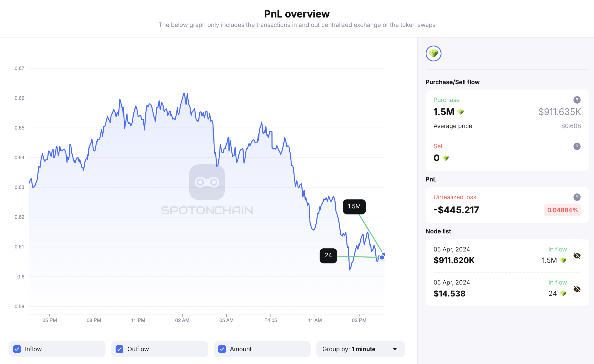This screenshot has height=364, width=594.
Task: Open the Purchase help tooltip icon
Action: 577,100
